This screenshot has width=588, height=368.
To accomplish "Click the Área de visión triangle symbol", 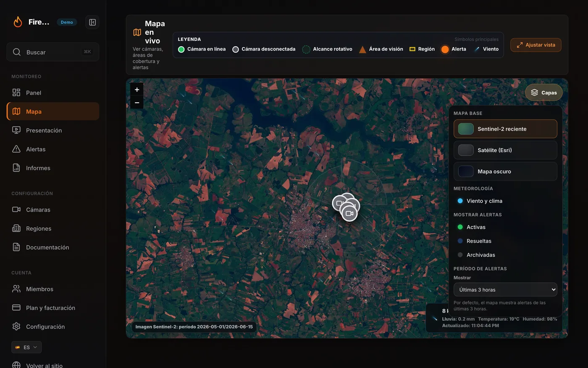I will coord(362,50).
